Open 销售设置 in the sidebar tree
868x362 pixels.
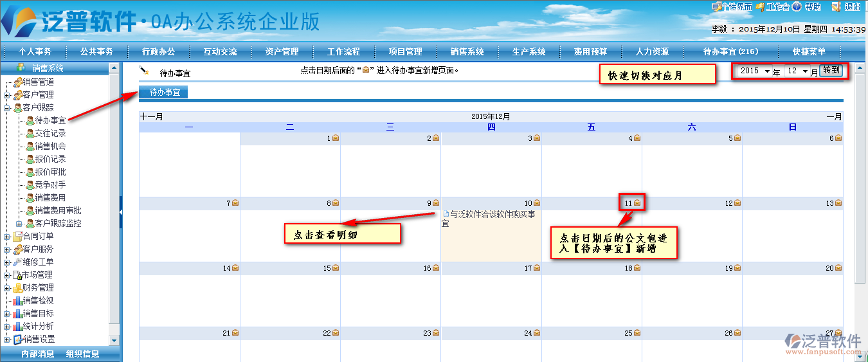[x=39, y=339]
